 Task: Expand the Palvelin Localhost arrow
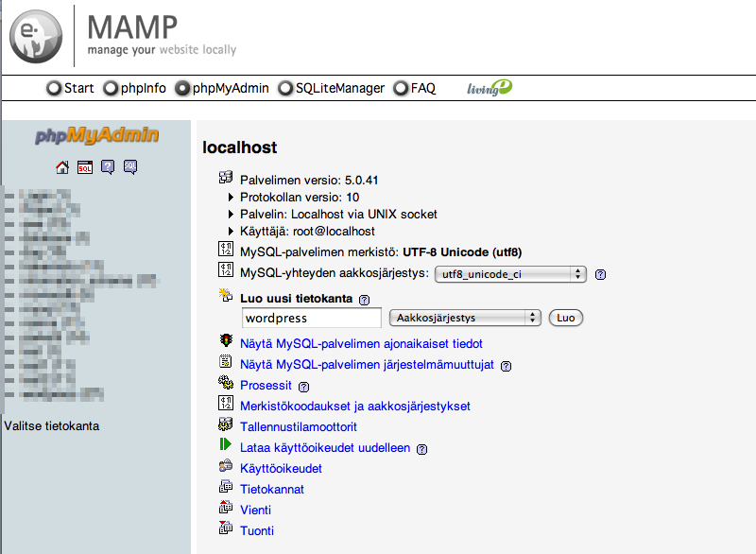(x=231, y=214)
